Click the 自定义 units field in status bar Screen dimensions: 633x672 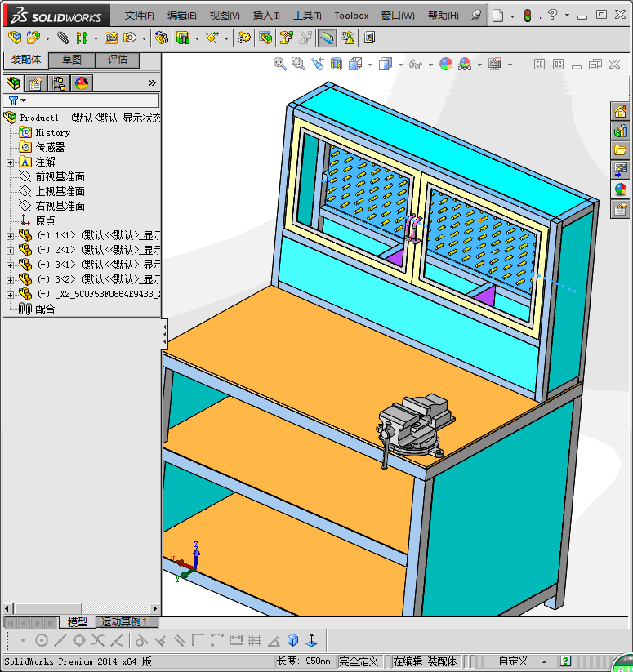coord(514,661)
